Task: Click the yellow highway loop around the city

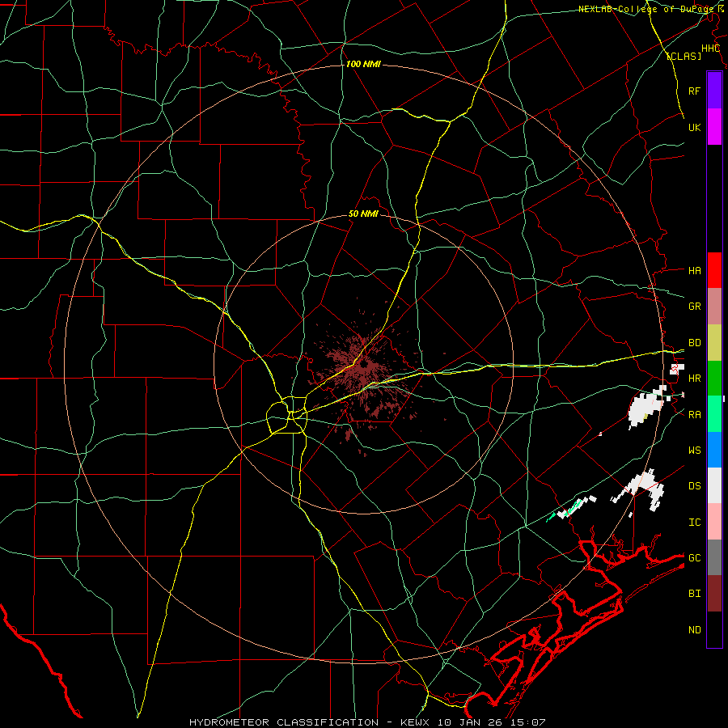Action: click(x=287, y=415)
